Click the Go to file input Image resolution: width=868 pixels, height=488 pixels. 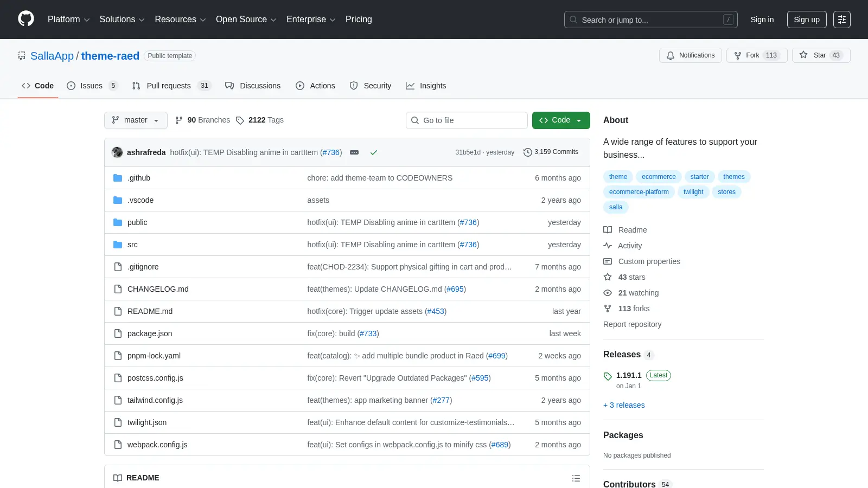point(467,120)
